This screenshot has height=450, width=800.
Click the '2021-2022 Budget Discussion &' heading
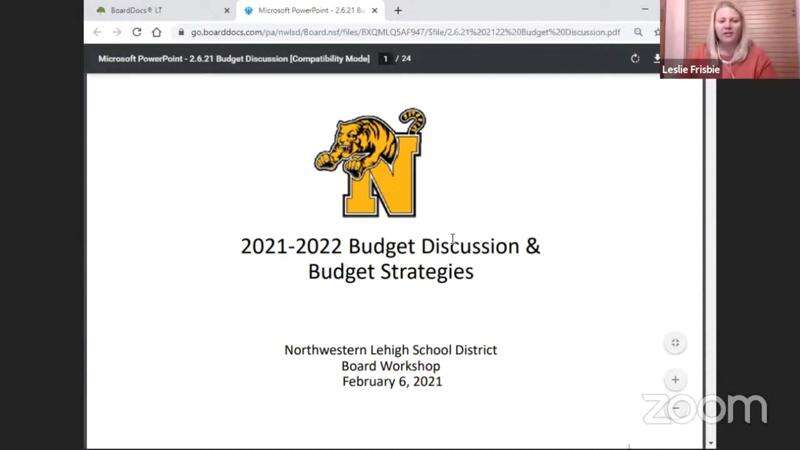point(390,246)
